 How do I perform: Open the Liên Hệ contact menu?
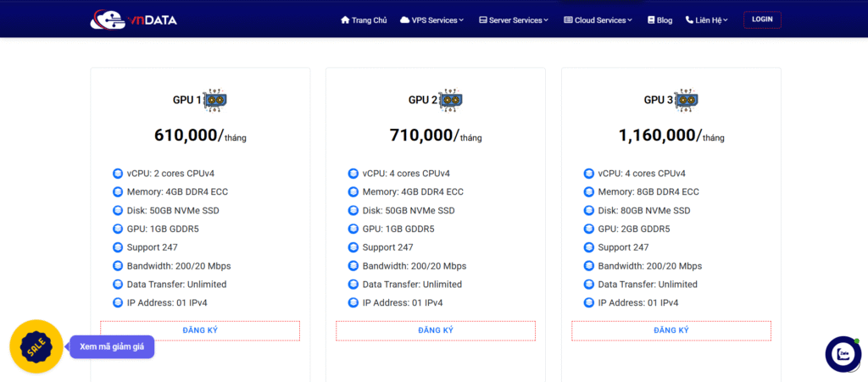tap(706, 20)
